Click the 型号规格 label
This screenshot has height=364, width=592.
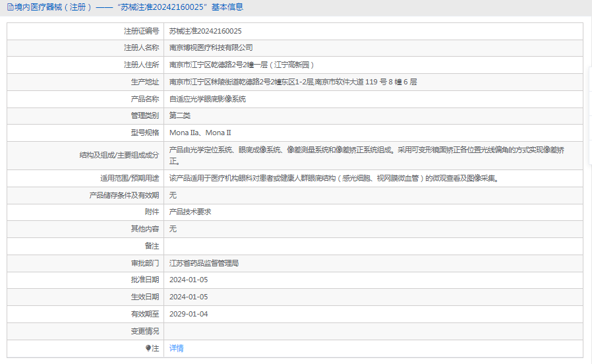click(145, 133)
